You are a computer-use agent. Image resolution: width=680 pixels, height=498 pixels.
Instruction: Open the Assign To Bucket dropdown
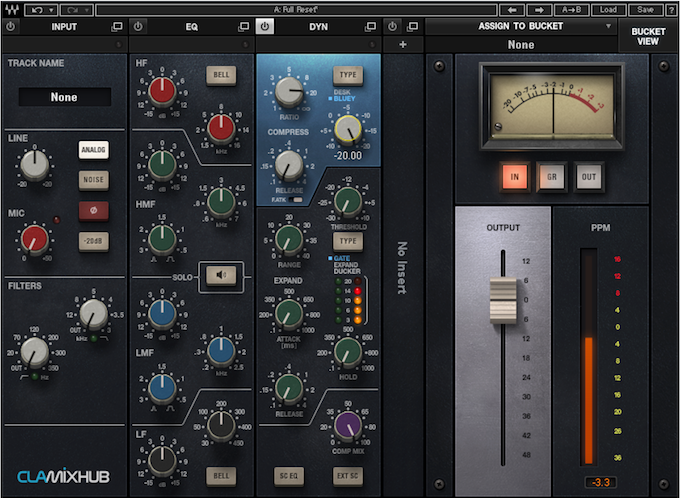pos(521,26)
